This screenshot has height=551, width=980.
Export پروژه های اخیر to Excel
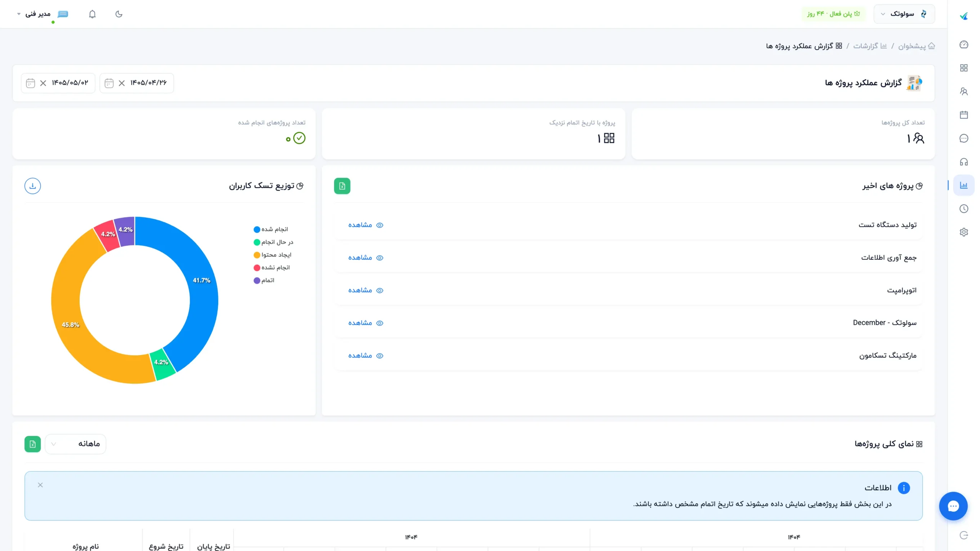(x=342, y=186)
